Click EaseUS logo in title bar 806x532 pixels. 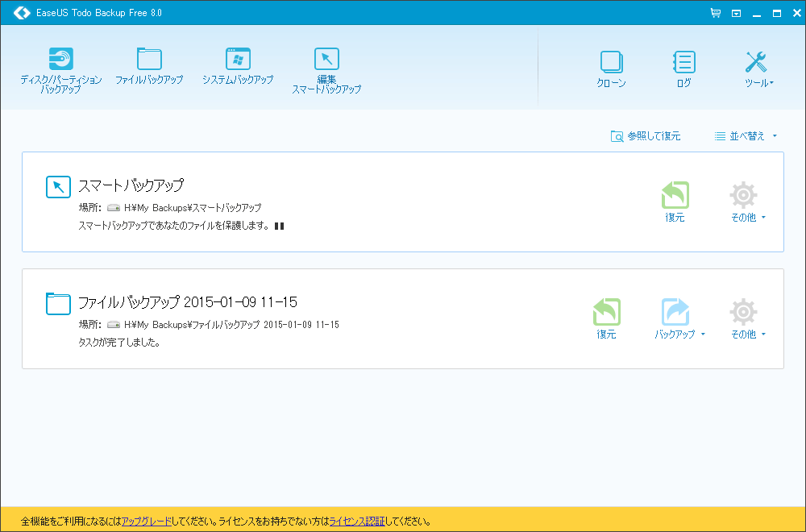[22, 13]
